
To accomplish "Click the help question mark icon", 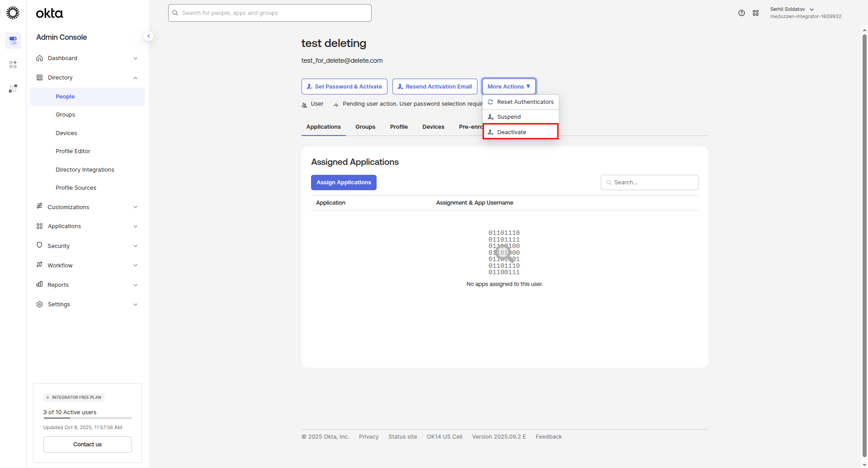I will 741,13.
